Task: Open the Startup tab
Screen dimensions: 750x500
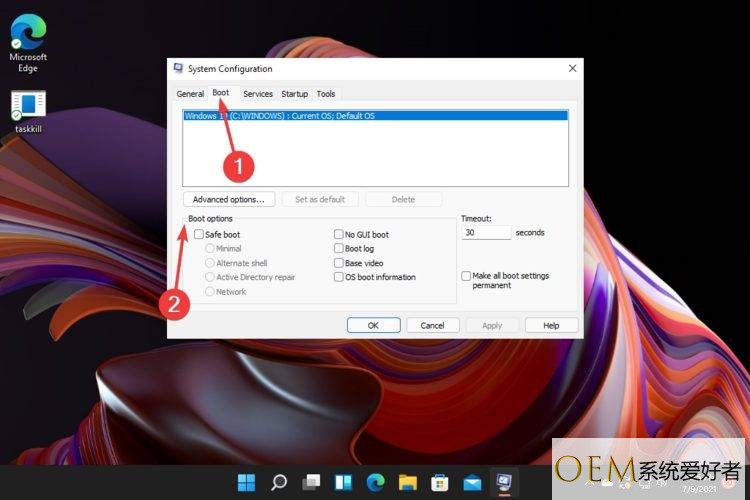Action: coord(294,94)
